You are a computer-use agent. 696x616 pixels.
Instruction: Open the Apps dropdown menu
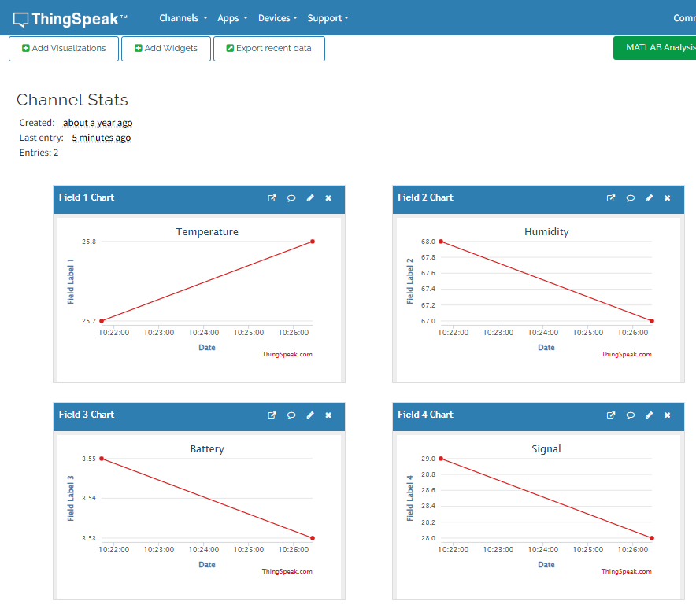(232, 18)
